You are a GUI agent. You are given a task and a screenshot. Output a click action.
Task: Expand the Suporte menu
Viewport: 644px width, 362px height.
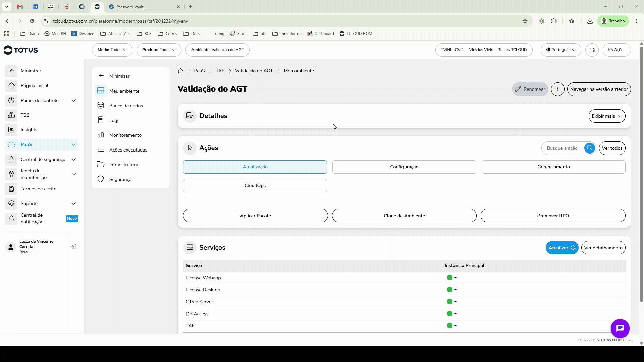tap(74, 203)
